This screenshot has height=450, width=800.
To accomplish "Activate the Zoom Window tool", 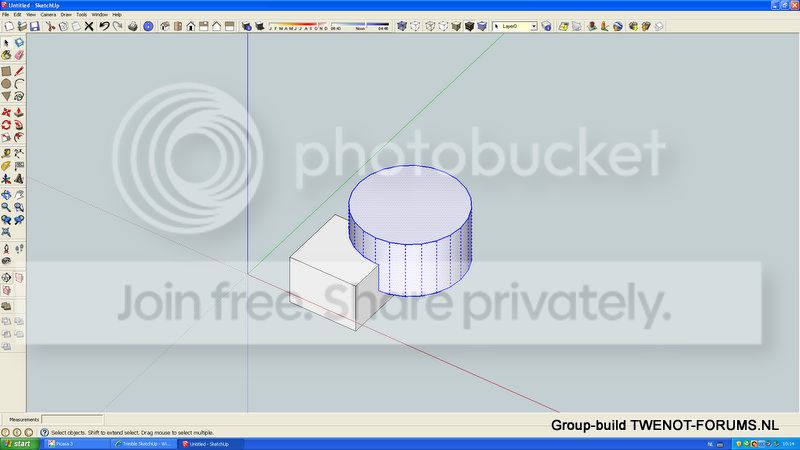I will [19, 208].
